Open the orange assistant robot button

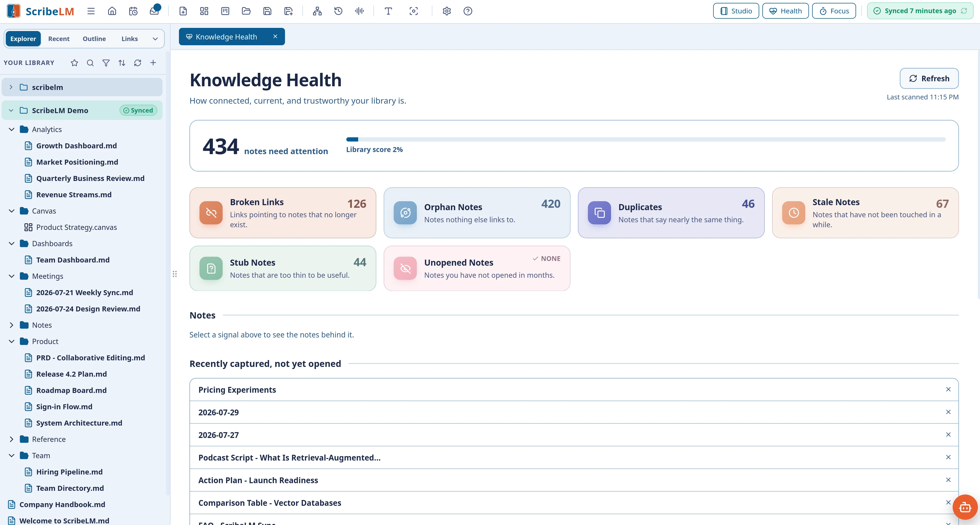[x=965, y=507]
